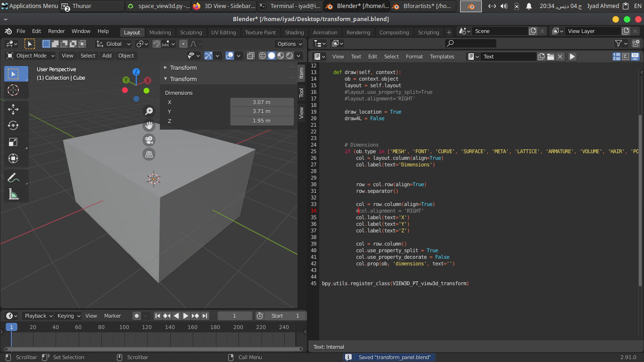Image resolution: width=644 pixels, height=362 pixels.
Task: Select the Rotate tool
Action: tap(13, 125)
